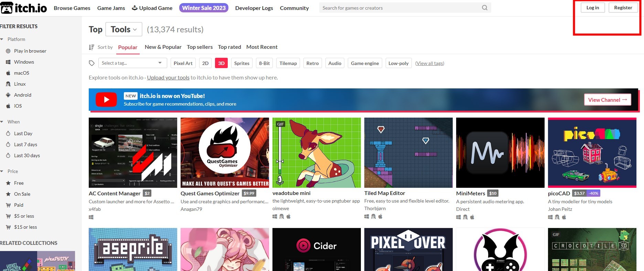Click the search for games input field
Image resolution: width=644 pixels, height=271 pixels.
pyautogui.click(x=399, y=8)
